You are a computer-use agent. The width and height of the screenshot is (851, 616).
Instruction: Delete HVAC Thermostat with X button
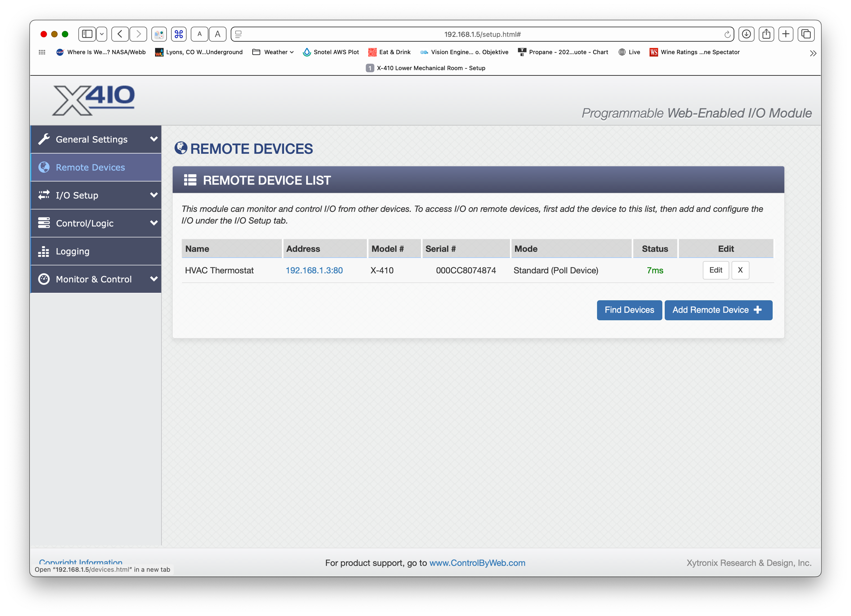pos(740,270)
